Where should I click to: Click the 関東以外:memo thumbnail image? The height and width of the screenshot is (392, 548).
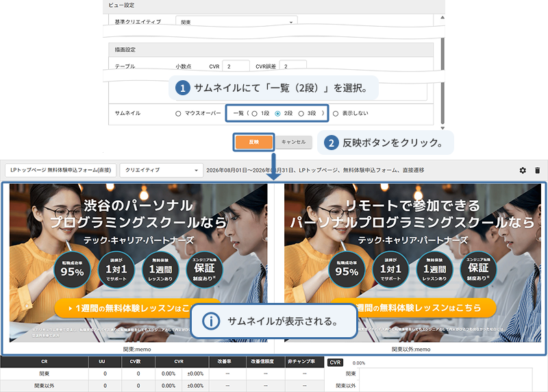(413, 262)
